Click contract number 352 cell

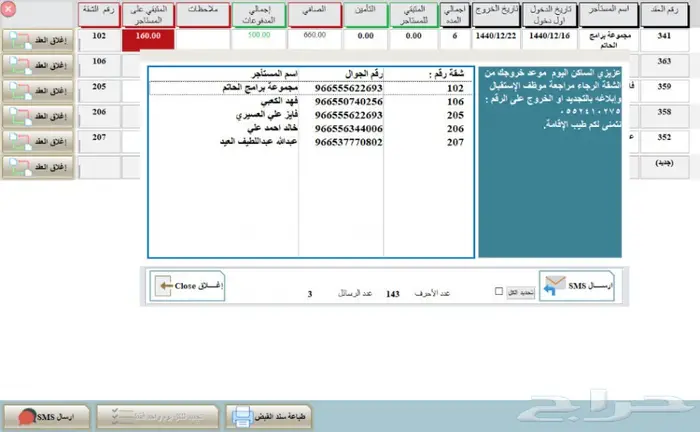coord(664,142)
